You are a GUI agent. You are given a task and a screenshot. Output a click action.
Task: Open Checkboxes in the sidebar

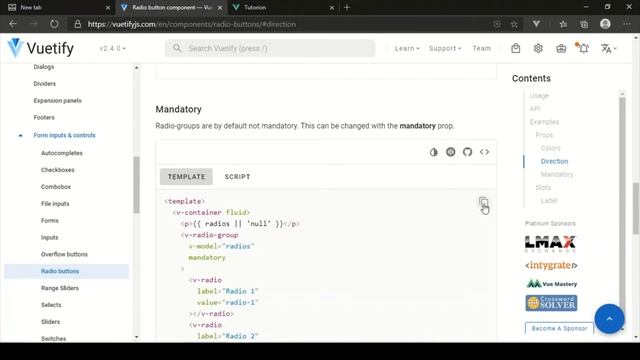pos(58,170)
